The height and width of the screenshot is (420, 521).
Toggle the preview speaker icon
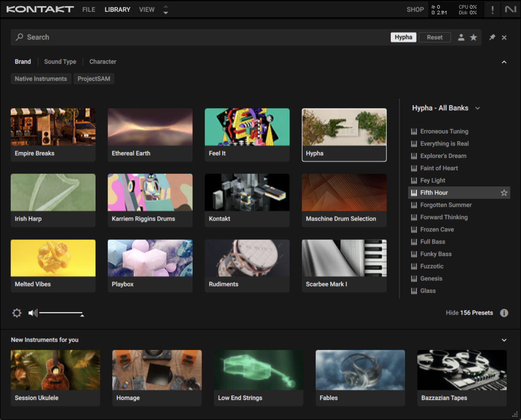(x=33, y=313)
